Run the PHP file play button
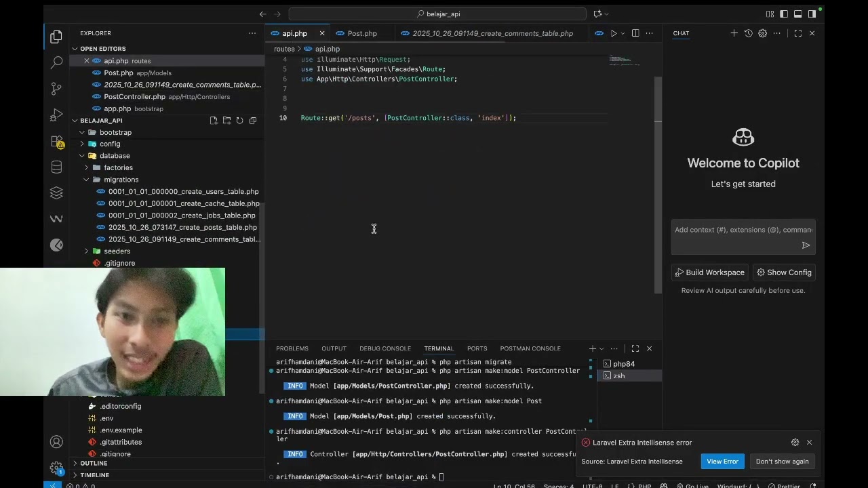 click(613, 33)
